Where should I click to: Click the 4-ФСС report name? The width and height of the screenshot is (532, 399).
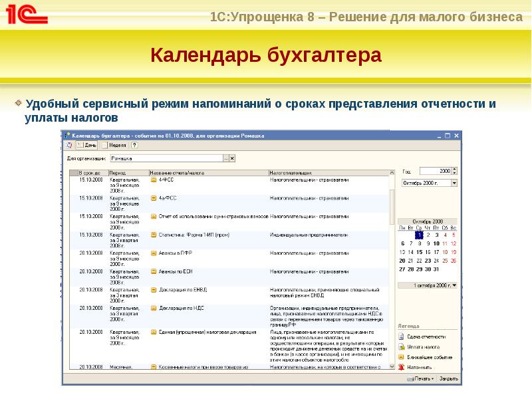(166, 180)
